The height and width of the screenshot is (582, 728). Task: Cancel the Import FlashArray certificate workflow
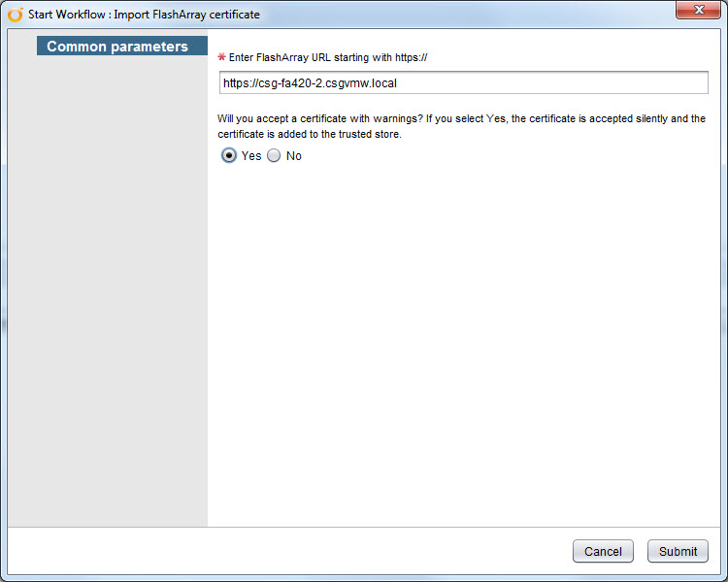click(x=603, y=551)
